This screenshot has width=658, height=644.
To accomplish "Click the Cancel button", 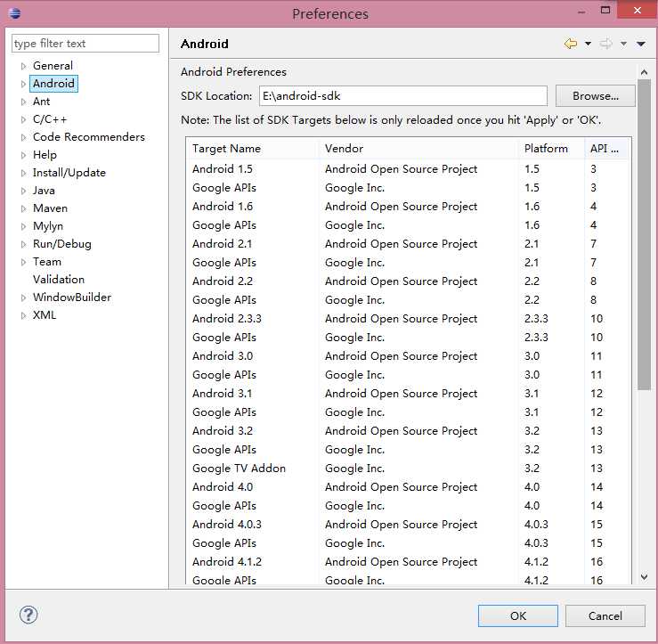I will coord(605,615).
